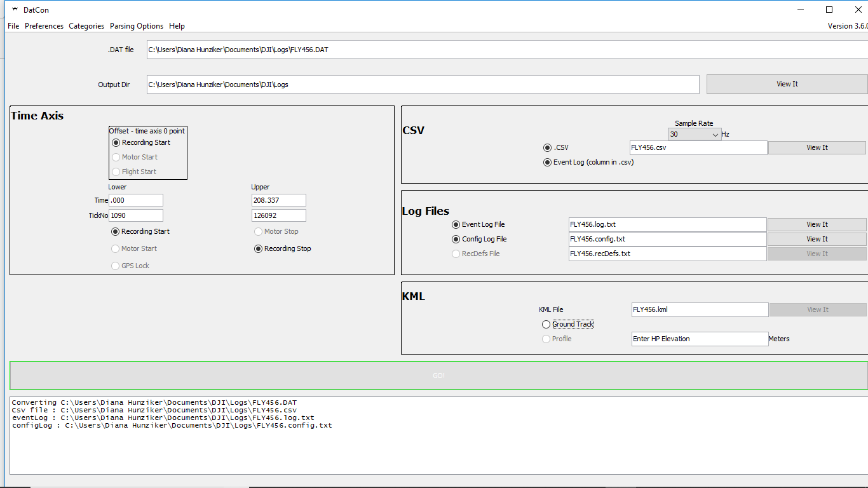
Task: Click the DatCon app icon in title bar
Action: click(14, 10)
